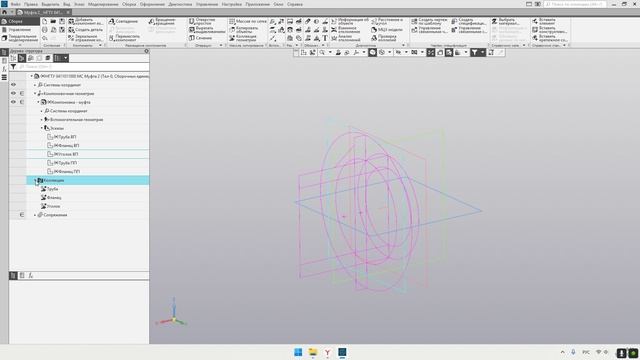Viewport: 640px width, 360px height.
Task: Open Информация об объекте tool
Action: 350,21
